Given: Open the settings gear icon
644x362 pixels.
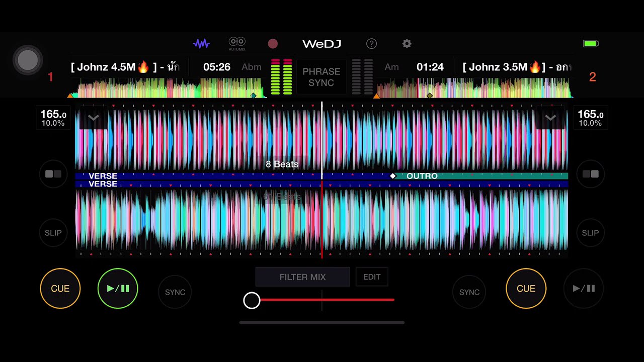Looking at the screenshot, I should point(407,44).
